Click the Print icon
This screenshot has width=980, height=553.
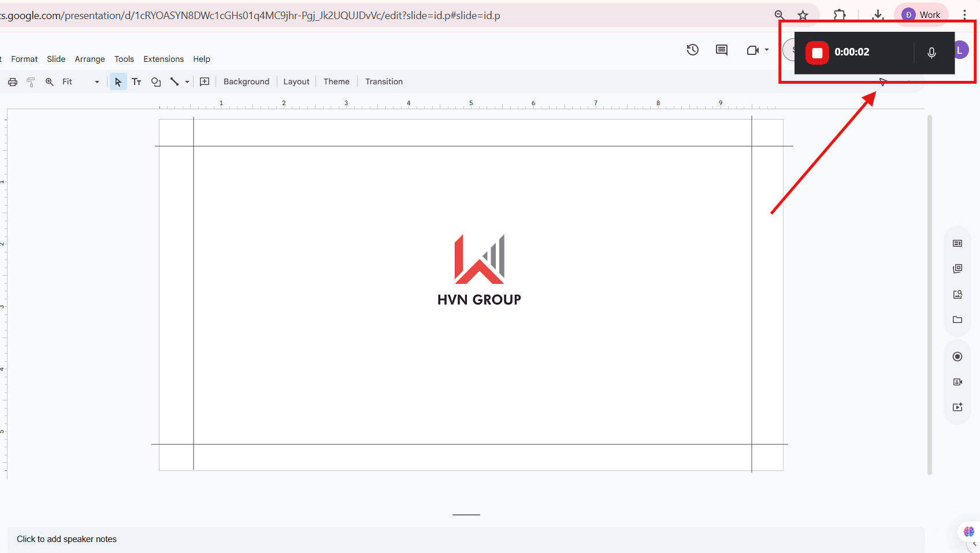(x=13, y=82)
